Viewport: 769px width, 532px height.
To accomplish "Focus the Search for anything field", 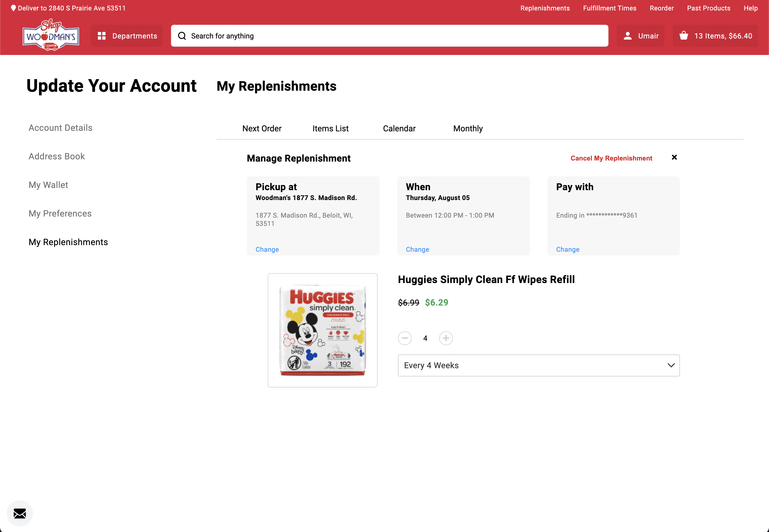I will (389, 36).
